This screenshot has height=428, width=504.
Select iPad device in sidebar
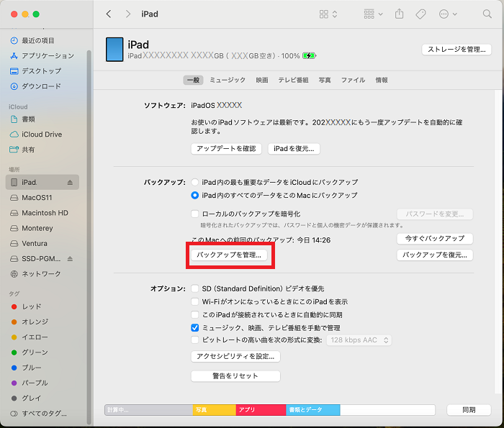click(x=42, y=183)
